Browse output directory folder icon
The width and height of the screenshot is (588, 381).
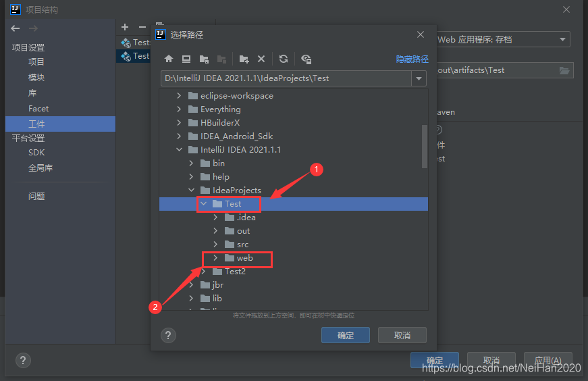564,70
